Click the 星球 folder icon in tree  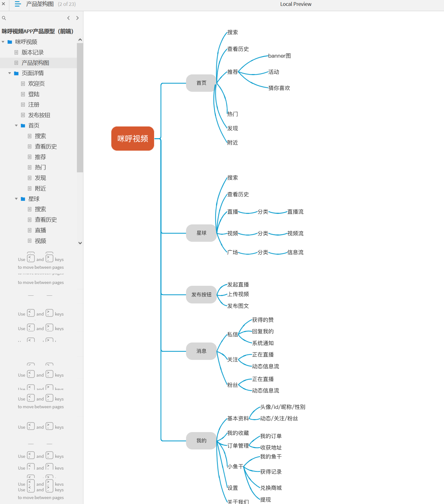(x=23, y=199)
